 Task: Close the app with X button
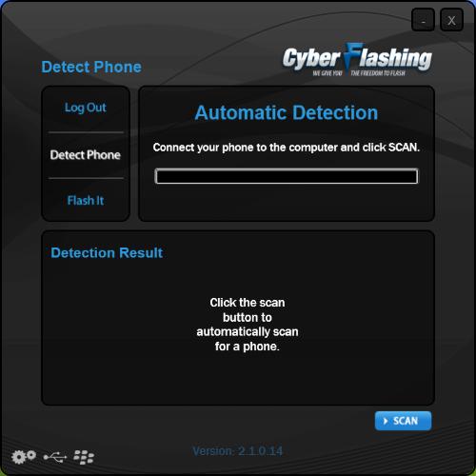[451, 20]
